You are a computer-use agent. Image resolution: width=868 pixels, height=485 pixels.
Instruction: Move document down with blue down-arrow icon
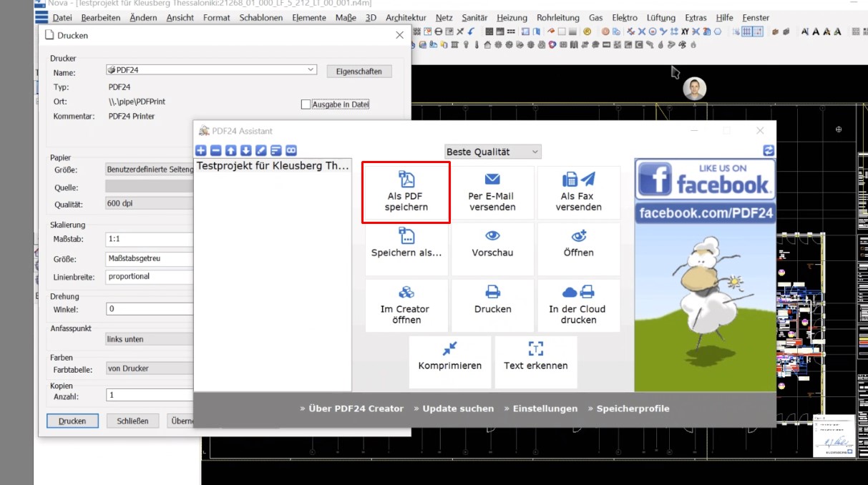245,150
